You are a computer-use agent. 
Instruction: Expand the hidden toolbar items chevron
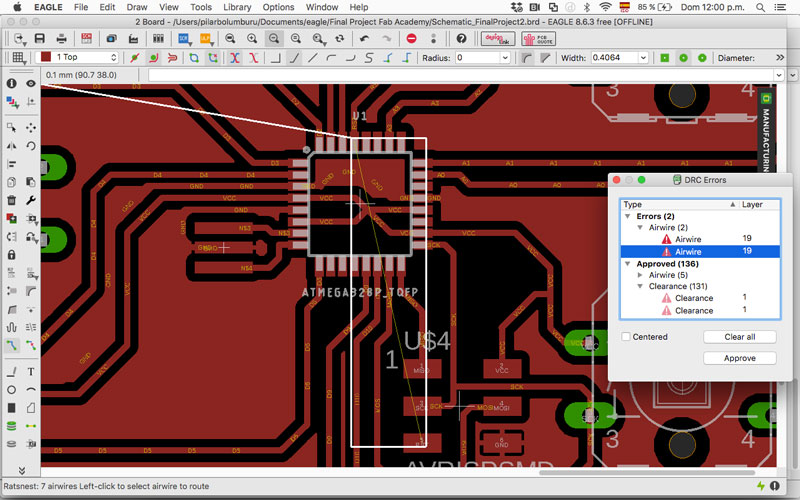780,57
